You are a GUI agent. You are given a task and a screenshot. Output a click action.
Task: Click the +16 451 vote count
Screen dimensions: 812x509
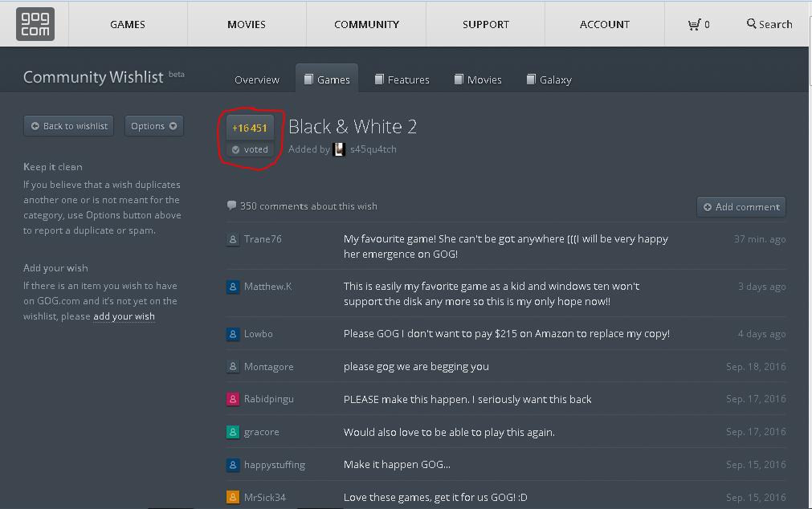250,128
